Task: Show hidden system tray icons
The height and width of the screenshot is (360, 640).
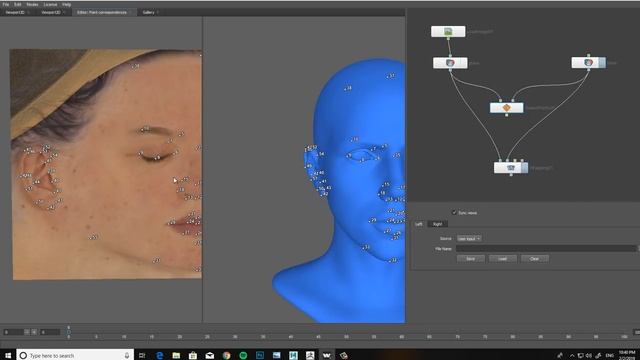Action: [572, 356]
